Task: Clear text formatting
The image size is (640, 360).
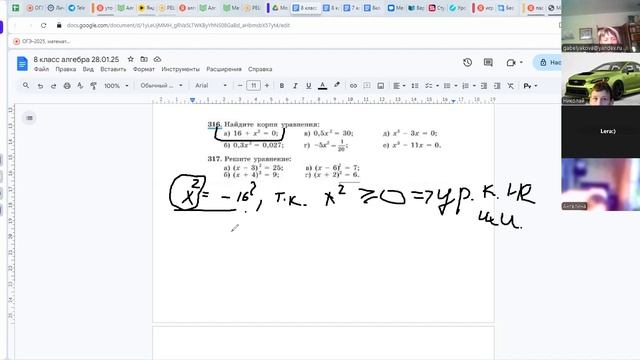Action: point(510,86)
